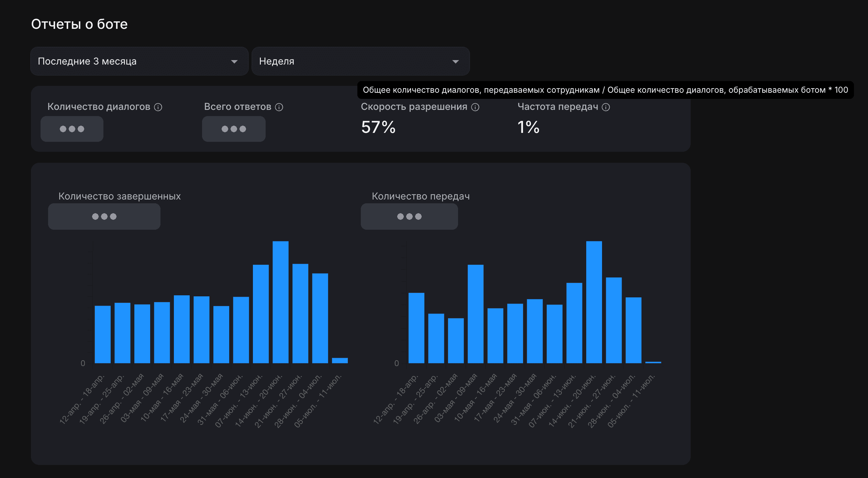Click the 57% resolution rate value

(378, 127)
